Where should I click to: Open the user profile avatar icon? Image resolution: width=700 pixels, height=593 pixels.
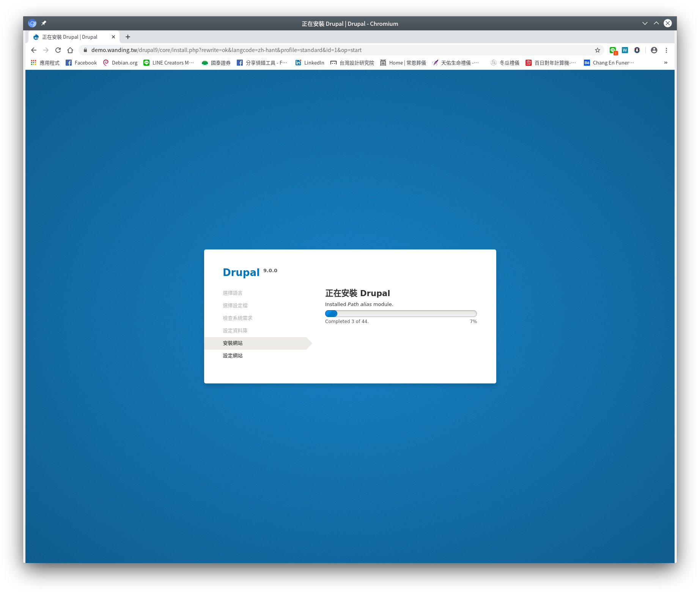pyautogui.click(x=654, y=50)
